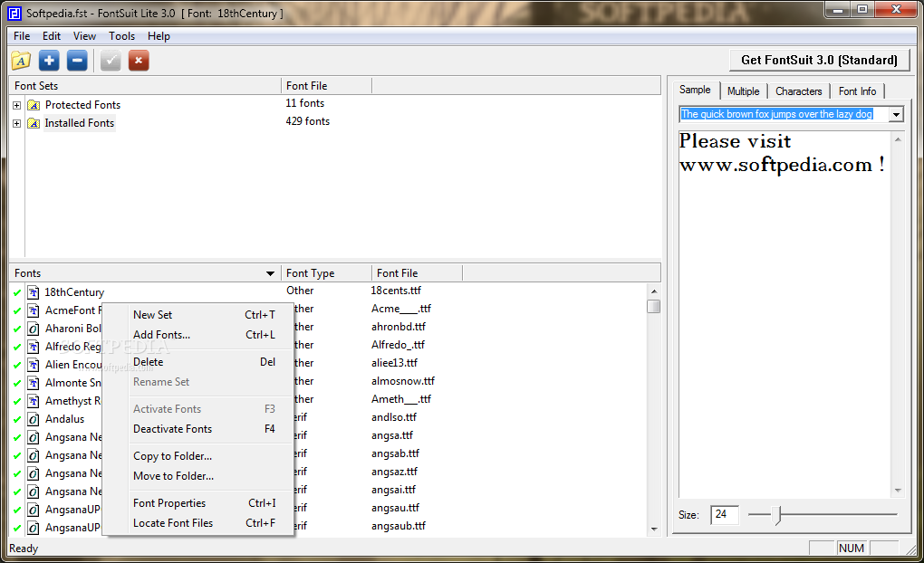Click the Font Sets column header
This screenshot has height=563, width=924.
pyautogui.click(x=145, y=86)
